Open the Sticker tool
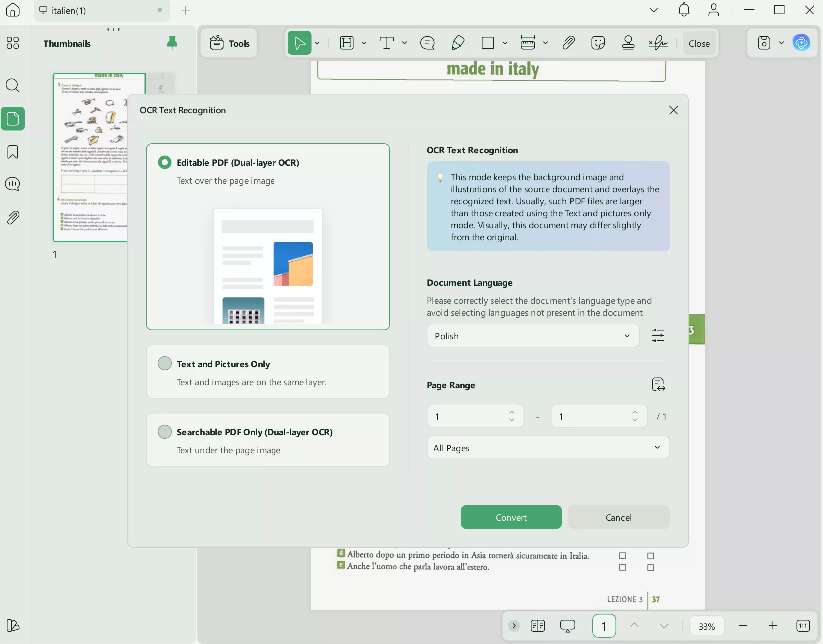 pyautogui.click(x=598, y=43)
